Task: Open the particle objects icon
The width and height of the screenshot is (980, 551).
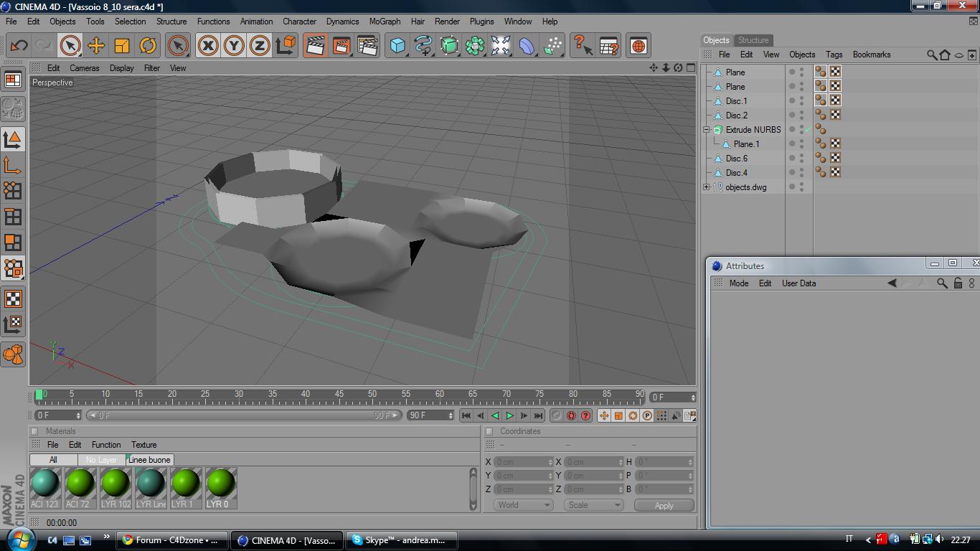Action: point(552,46)
